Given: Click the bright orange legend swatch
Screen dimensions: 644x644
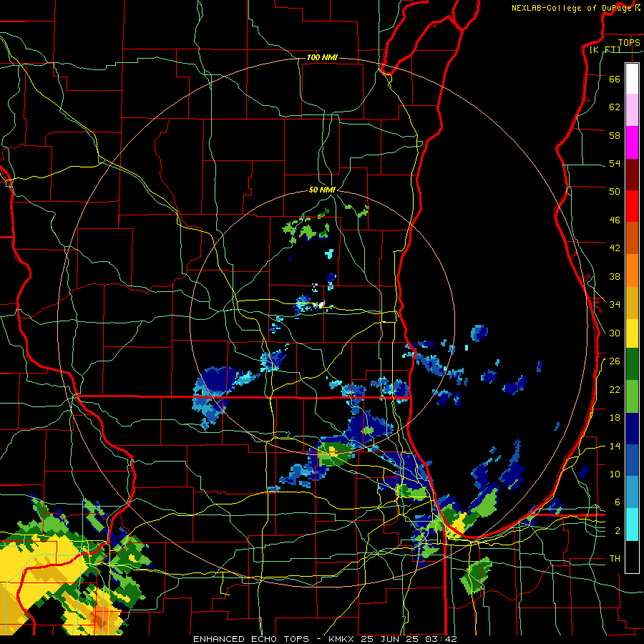Looking at the screenshot, I should (632, 270).
